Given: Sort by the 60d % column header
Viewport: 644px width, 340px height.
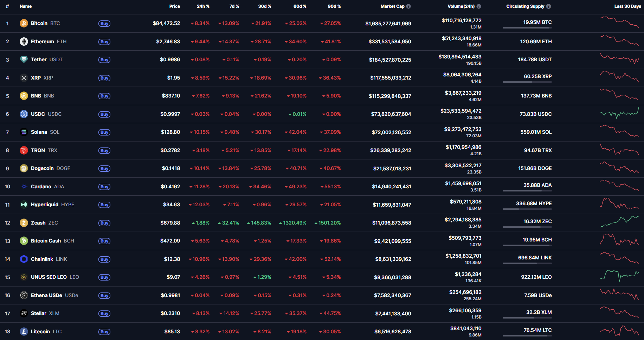Looking at the screenshot, I should tap(300, 6).
